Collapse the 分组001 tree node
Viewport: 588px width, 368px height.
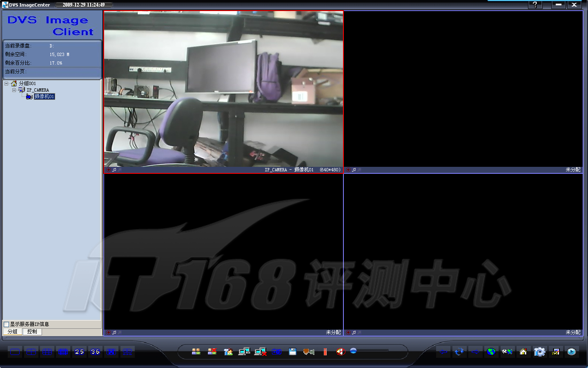7,83
